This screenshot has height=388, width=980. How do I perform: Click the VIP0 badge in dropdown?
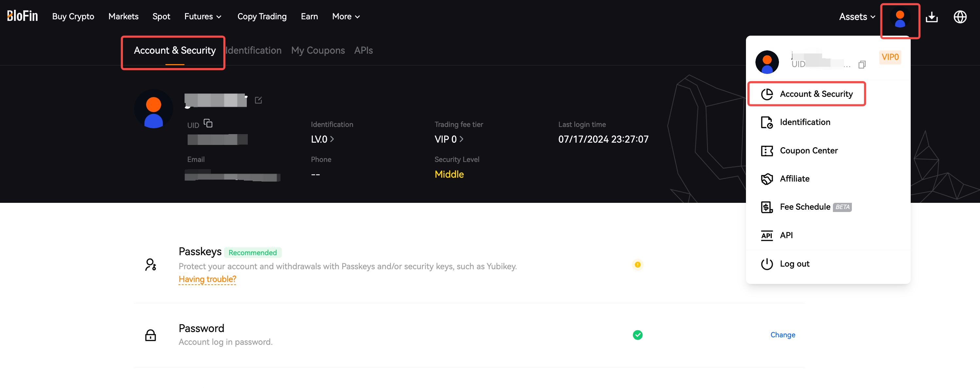[x=890, y=57]
